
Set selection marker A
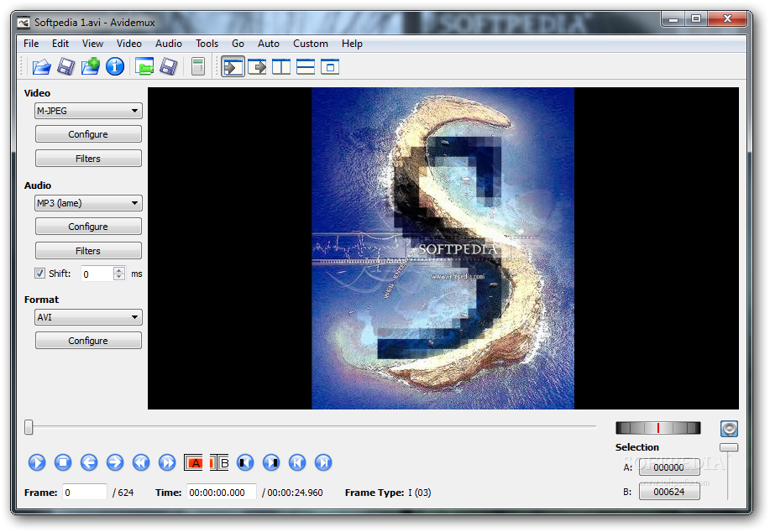coord(193,462)
